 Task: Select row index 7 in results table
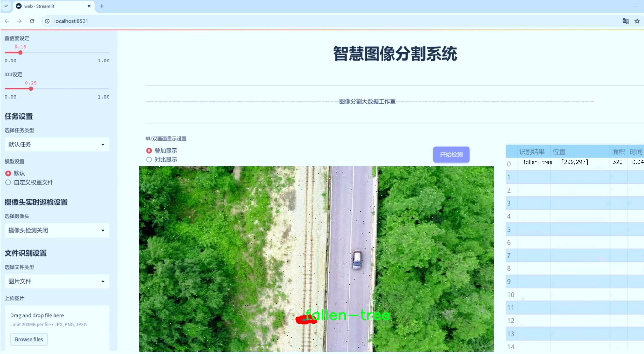pos(511,255)
